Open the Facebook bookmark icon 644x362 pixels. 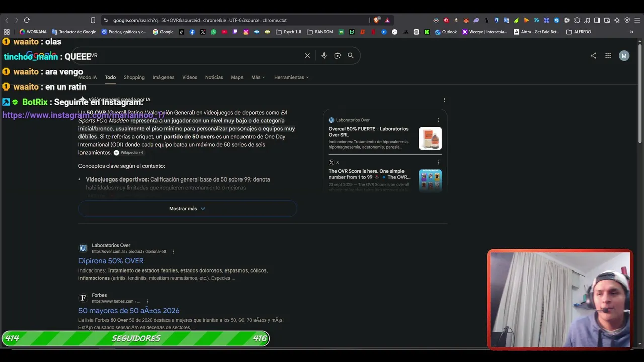[192, 32]
